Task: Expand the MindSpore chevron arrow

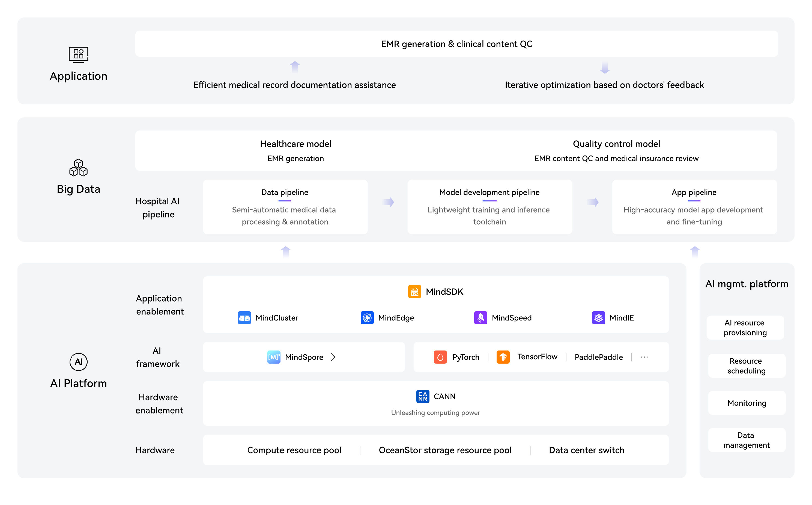Action: coord(333,357)
